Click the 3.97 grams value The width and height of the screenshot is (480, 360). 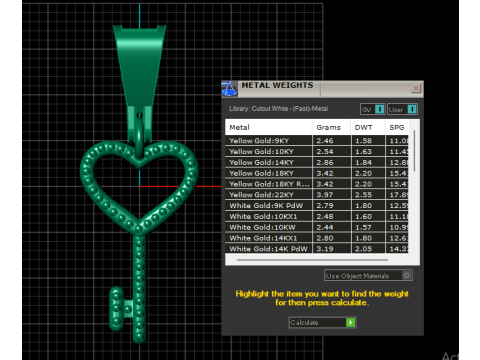(325, 195)
